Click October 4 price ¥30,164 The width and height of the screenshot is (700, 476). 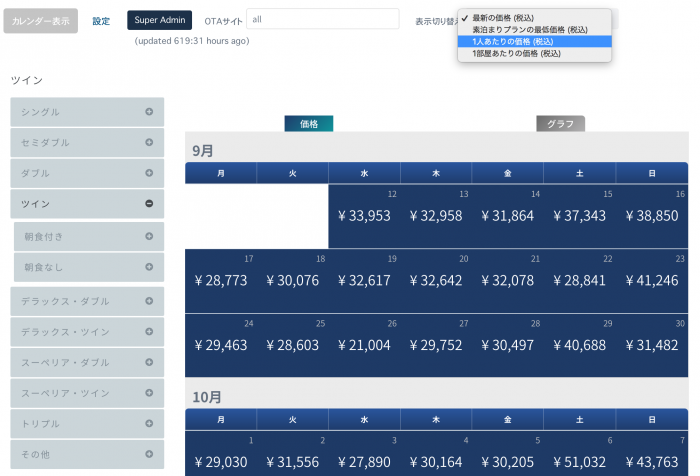pos(436,462)
